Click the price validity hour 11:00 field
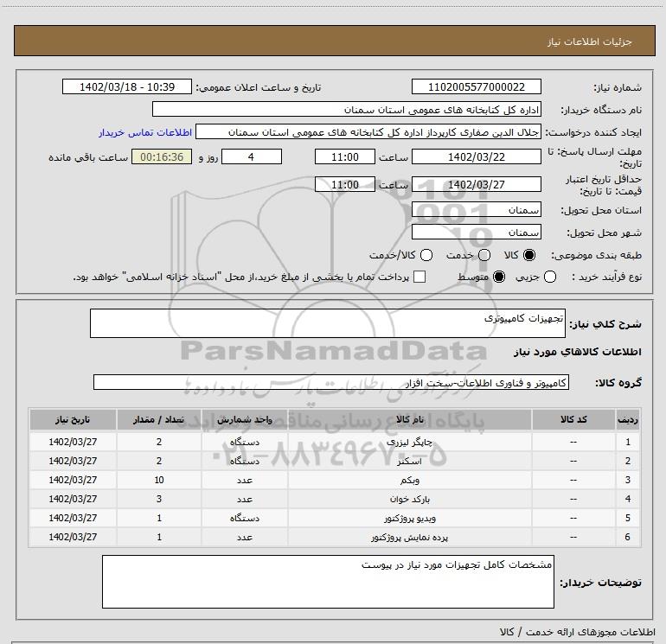Image resolution: width=666 pixels, height=644 pixels. tap(345, 184)
